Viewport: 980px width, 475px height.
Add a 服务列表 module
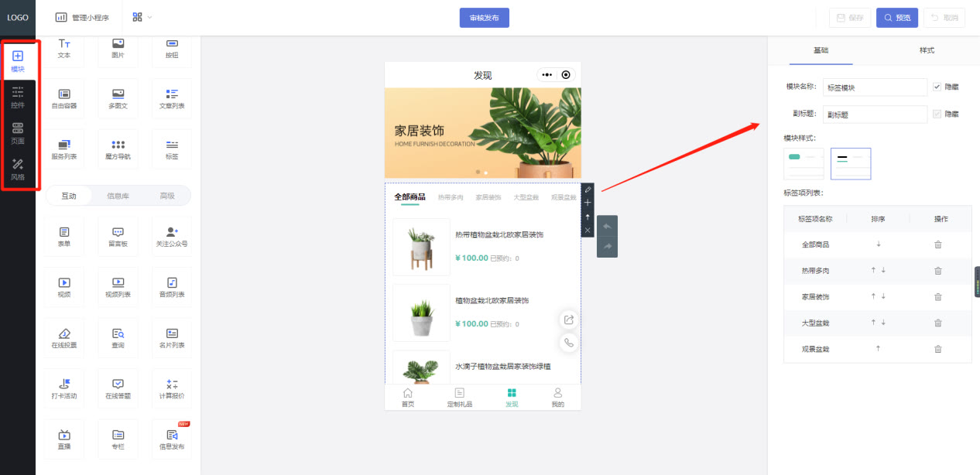pyautogui.click(x=64, y=149)
